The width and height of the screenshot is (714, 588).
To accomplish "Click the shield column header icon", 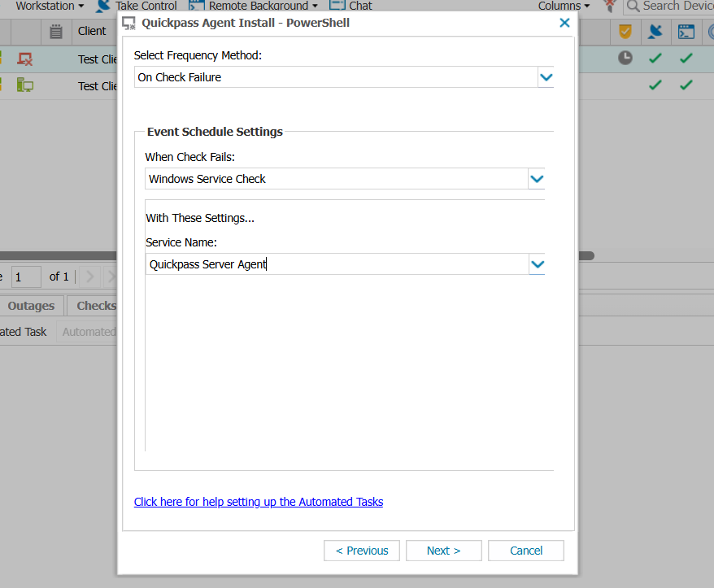I will tap(625, 32).
